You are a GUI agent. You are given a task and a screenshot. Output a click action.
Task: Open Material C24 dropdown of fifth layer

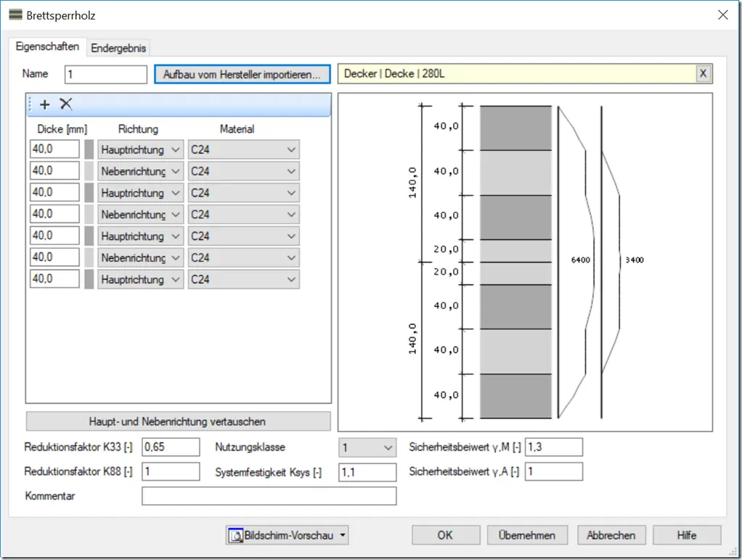click(x=244, y=236)
